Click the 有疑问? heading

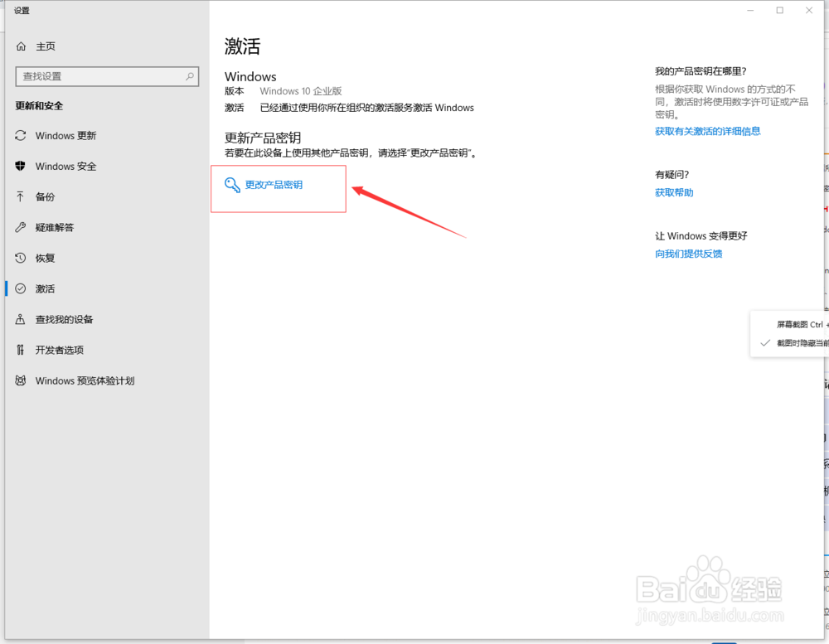[x=672, y=175]
